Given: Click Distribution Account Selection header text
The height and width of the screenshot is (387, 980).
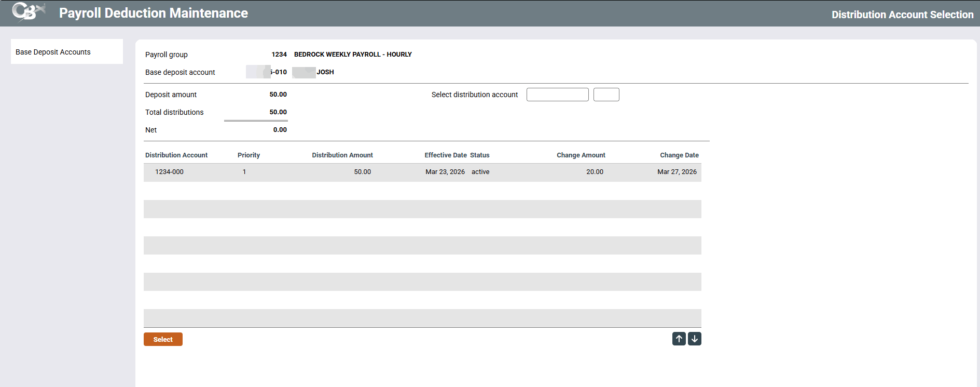Looking at the screenshot, I should pyautogui.click(x=902, y=15).
